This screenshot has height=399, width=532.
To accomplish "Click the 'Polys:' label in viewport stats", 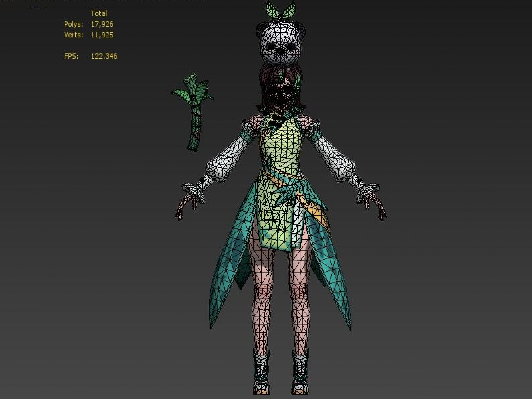I will coord(73,24).
